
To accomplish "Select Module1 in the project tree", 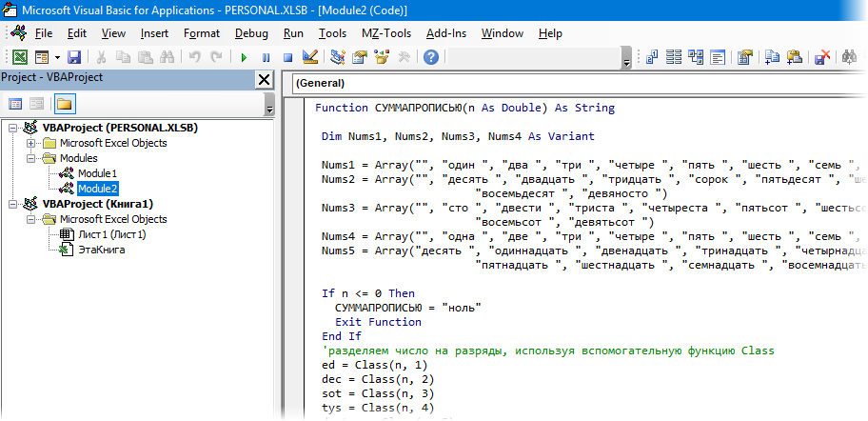I will pyautogui.click(x=97, y=174).
